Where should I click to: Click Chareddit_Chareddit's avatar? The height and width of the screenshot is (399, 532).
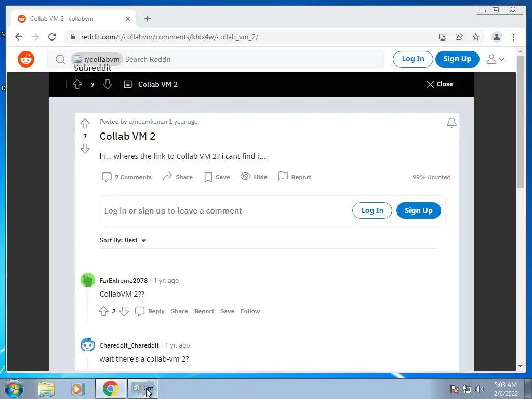87,345
